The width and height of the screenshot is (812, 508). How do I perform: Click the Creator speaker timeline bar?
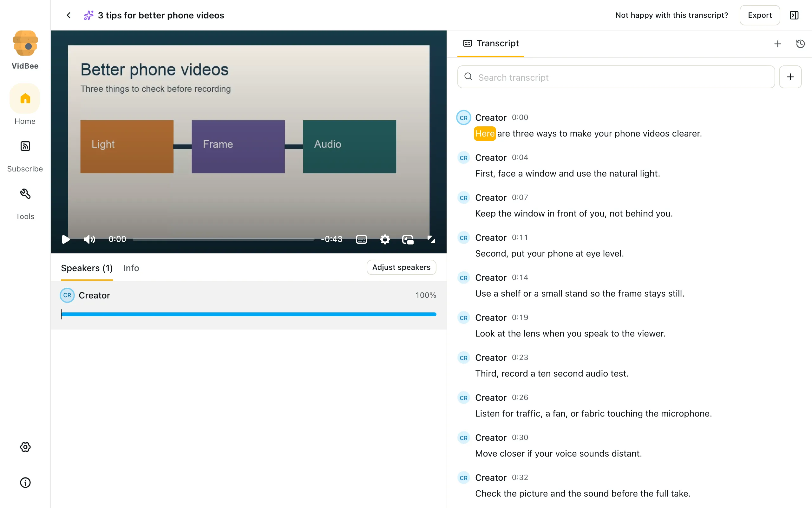pyautogui.click(x=249, y=314)
